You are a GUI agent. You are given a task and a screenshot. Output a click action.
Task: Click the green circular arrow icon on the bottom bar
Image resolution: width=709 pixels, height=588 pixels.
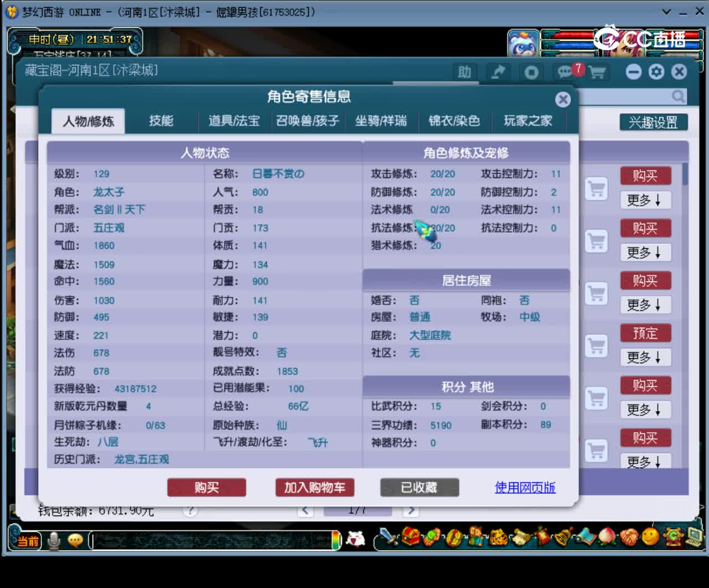(x=673, y=537)
